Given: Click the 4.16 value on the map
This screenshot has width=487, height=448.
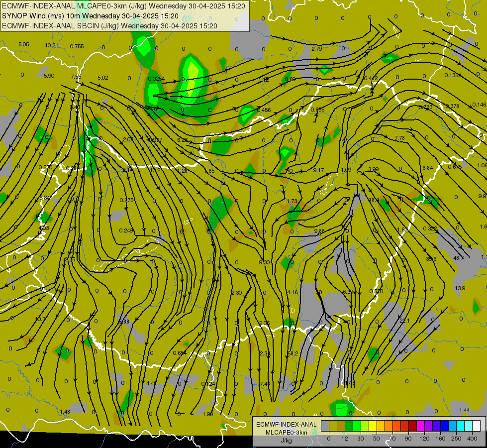Looking at the screenshot, I should coord(292,292).
